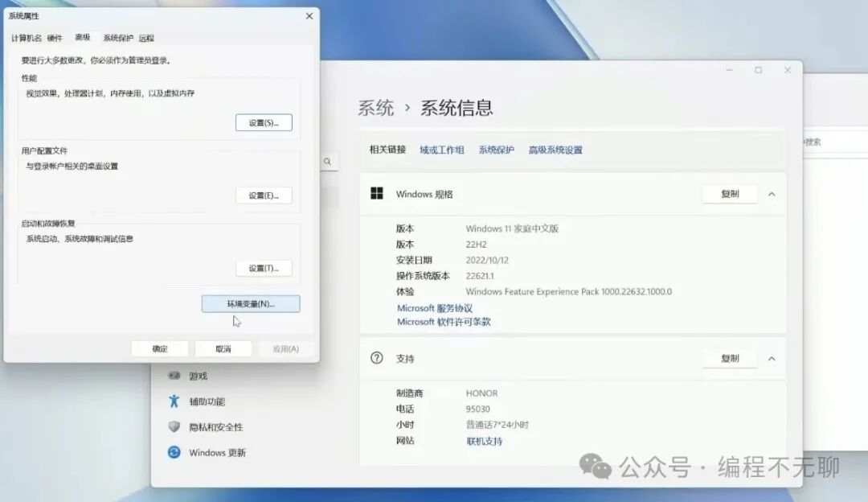Open the 高级系统设置 link
868x502 pixels.
[x=555, y=150]
